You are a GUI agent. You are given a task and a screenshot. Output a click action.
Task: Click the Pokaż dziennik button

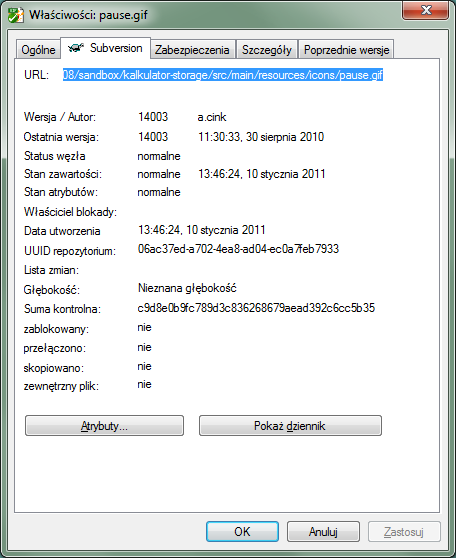pyautogui.click(x=290, y=425)
